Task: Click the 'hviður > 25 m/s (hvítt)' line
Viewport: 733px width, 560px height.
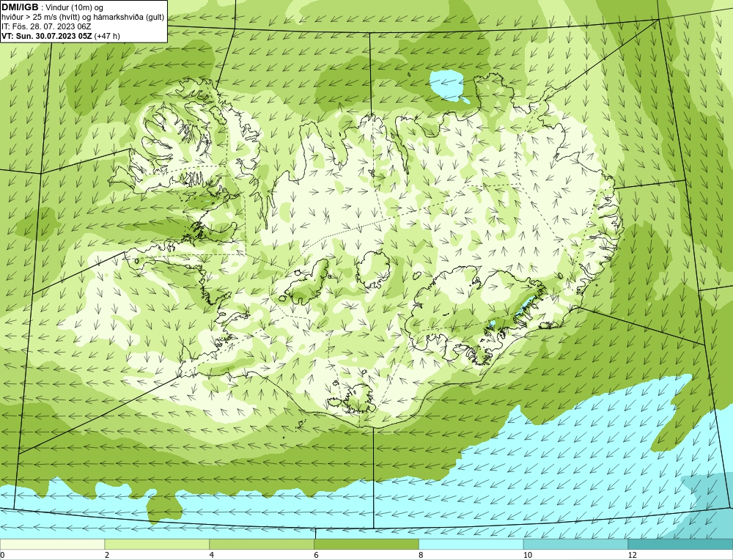Action: (82, 17)
